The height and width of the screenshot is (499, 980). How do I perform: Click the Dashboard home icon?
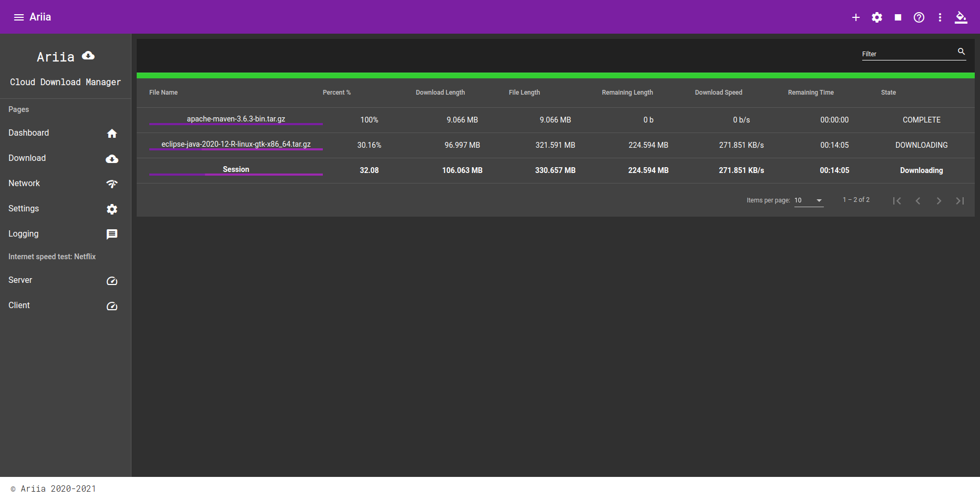(112, 134)
